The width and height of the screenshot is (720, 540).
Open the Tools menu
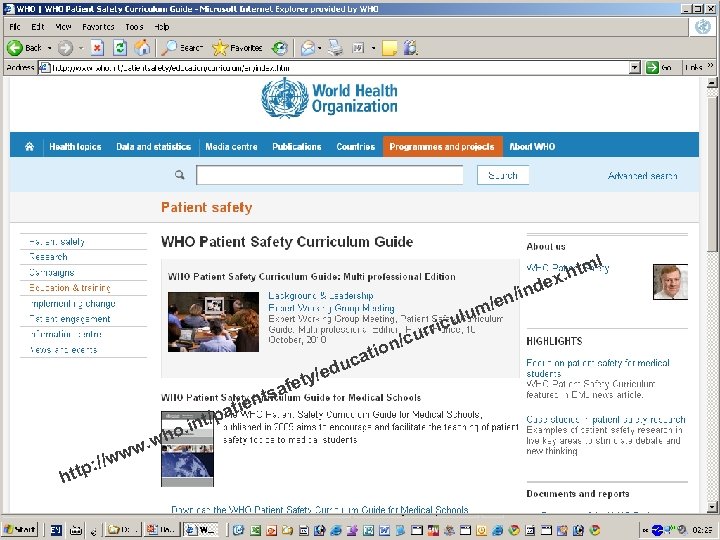[x=134, y=27]
